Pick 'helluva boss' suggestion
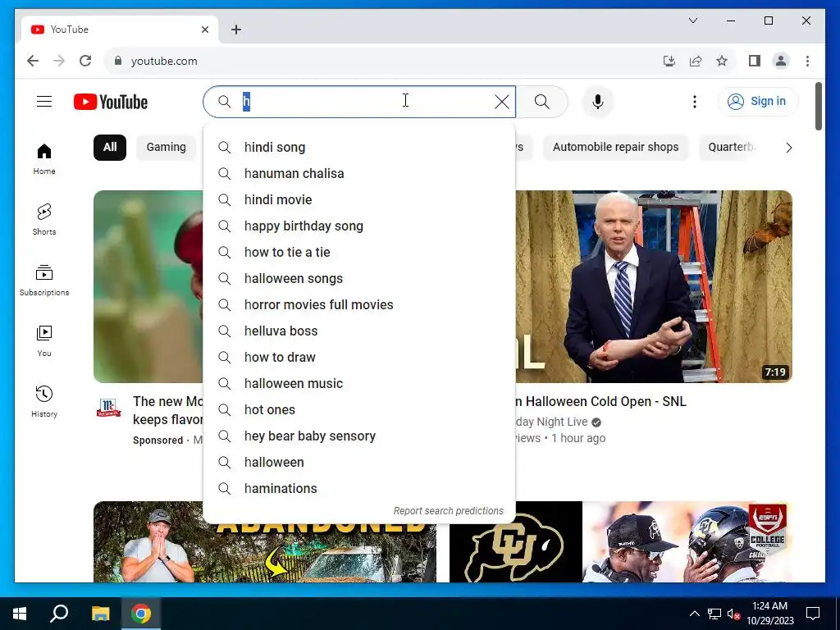Screen dimensions: 840x630 [x=359, y=331]
